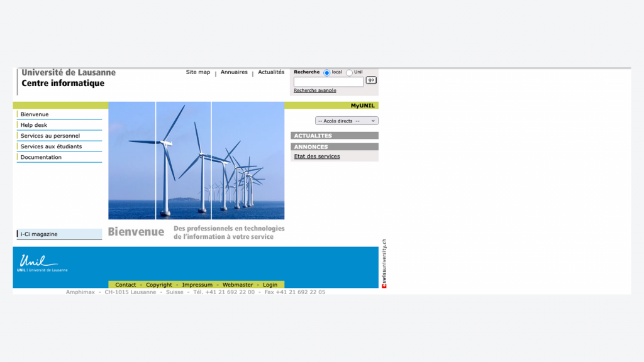Open the Site map link
Screen dimensions: 644x362
point(198,72)
